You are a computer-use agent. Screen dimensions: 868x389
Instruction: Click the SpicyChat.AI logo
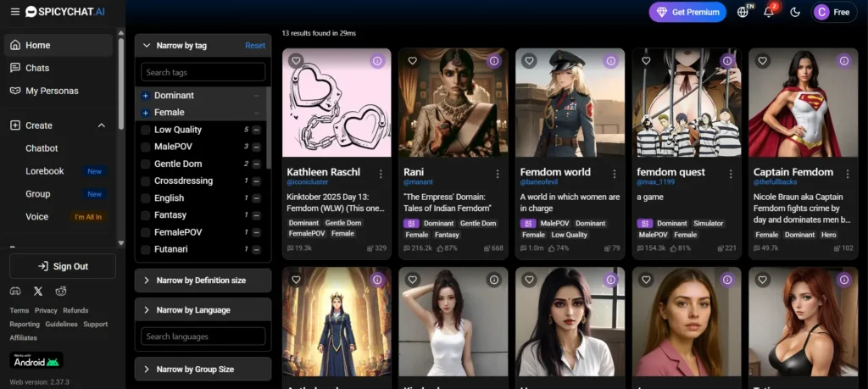pyautogui.click(x=65, y=12)
